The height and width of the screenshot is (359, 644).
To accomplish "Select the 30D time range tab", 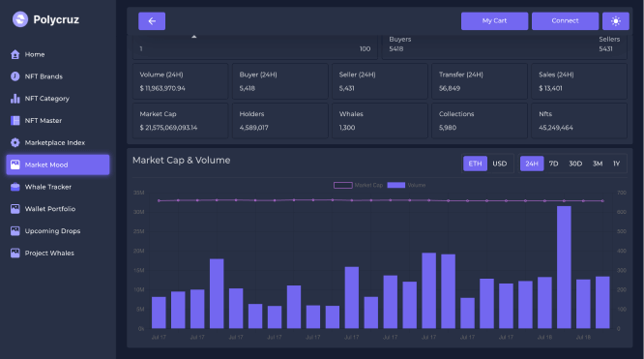I will [x=575, y=164].
